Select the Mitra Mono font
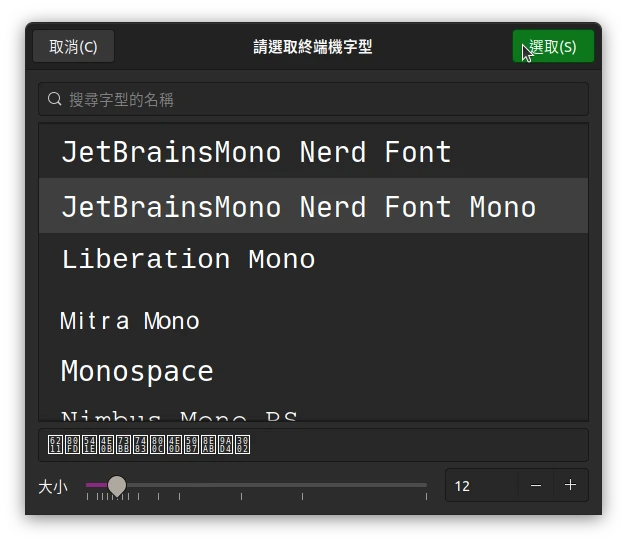 point(130,321)
